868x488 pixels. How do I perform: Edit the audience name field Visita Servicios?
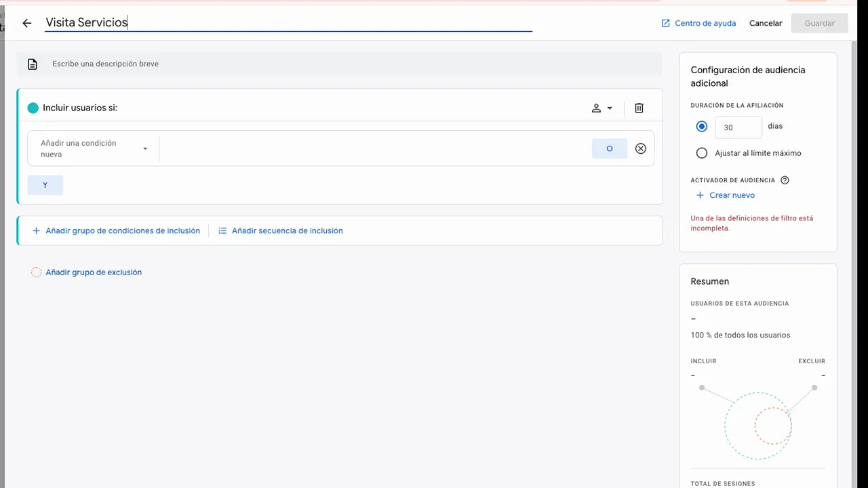tap(288, 23)
